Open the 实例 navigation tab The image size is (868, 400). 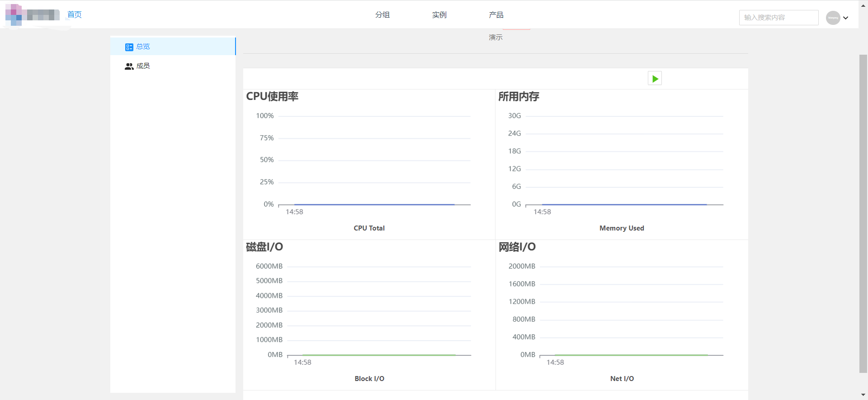439,14
